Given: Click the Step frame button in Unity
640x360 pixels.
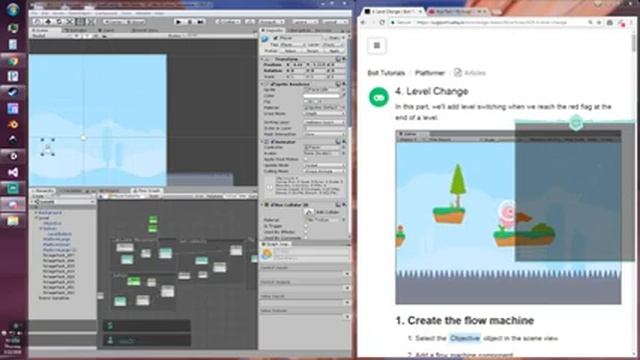Looking at the screenshot, I should pos(200,22).
